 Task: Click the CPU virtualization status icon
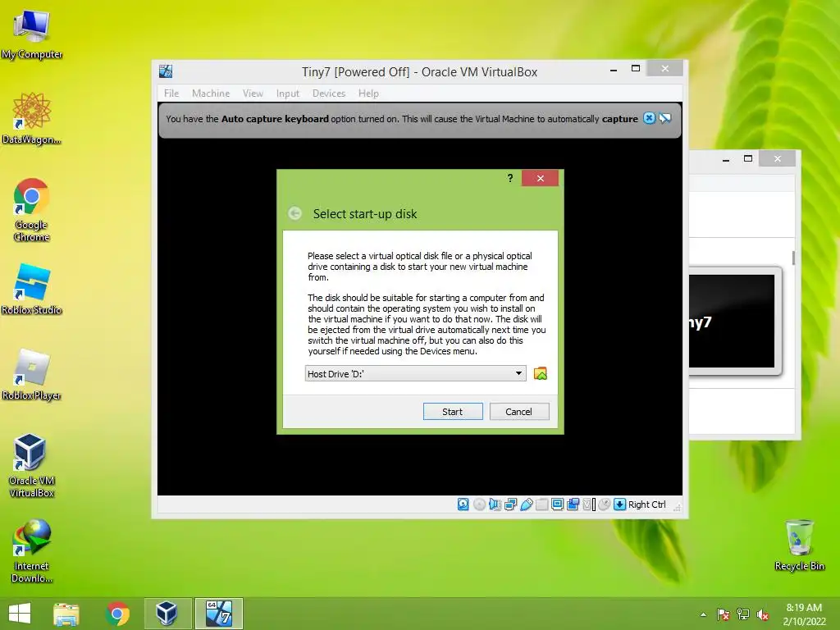pyautogui.click(x=589, y=504)
